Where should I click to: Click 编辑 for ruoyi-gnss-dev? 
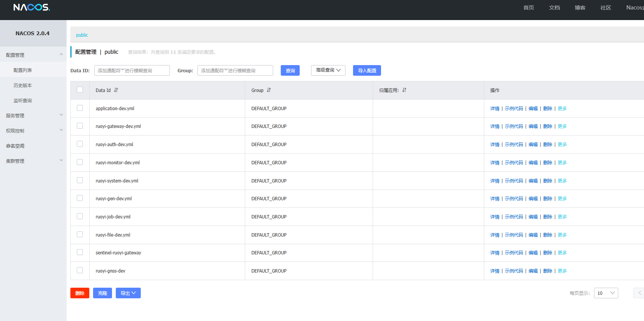tap(533, 271)
